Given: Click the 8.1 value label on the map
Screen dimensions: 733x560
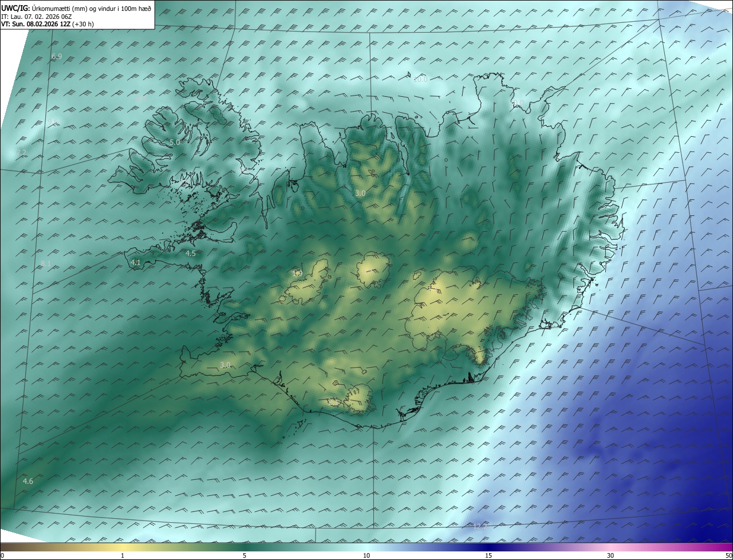Looking at the screenshot, I should tap(46, 263).
